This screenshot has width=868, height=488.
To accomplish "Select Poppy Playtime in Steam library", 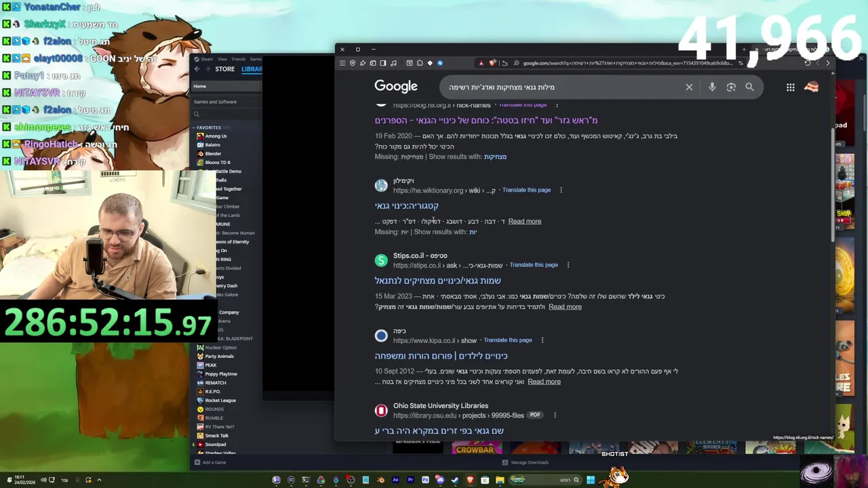I will [x=221, y=374].
